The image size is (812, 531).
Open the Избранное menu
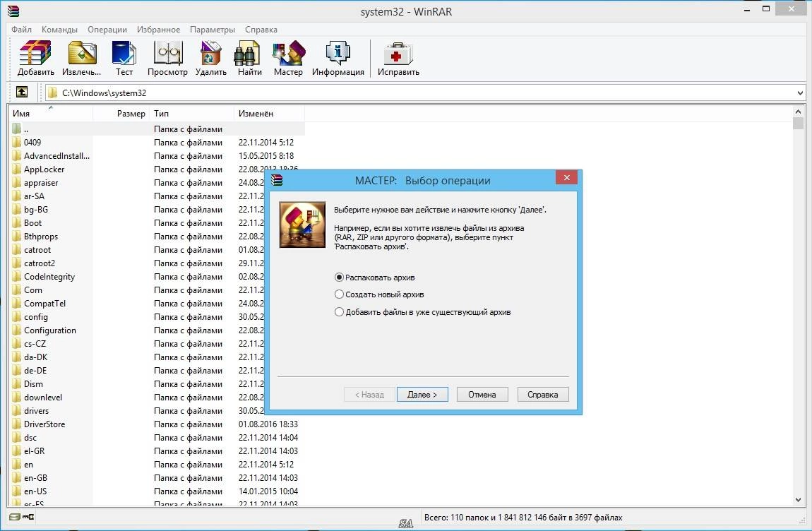pos(158,30)
